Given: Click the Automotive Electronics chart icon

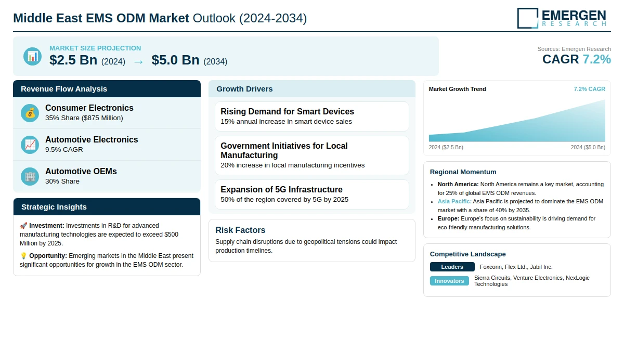Looking at the screenshot, I should tap(30, 145).
